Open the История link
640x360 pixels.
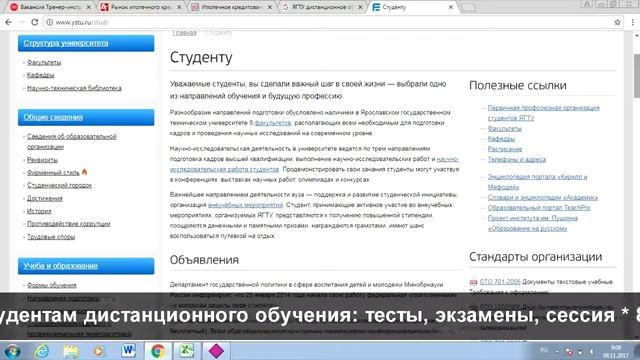click(x=39, y=211)
